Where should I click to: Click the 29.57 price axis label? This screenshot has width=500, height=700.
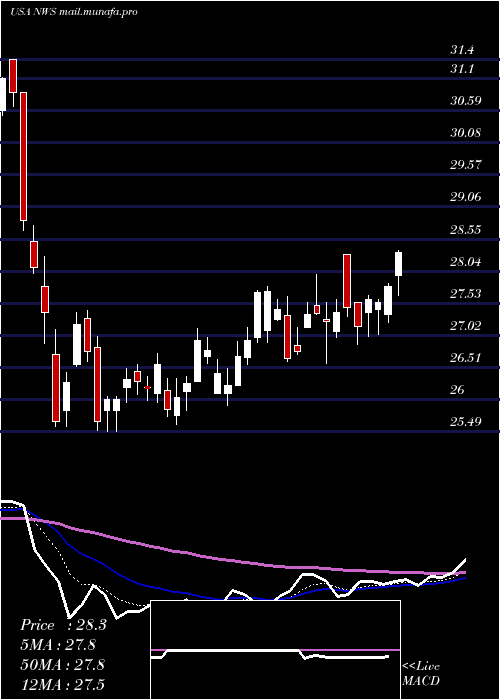tap(466, 165)
